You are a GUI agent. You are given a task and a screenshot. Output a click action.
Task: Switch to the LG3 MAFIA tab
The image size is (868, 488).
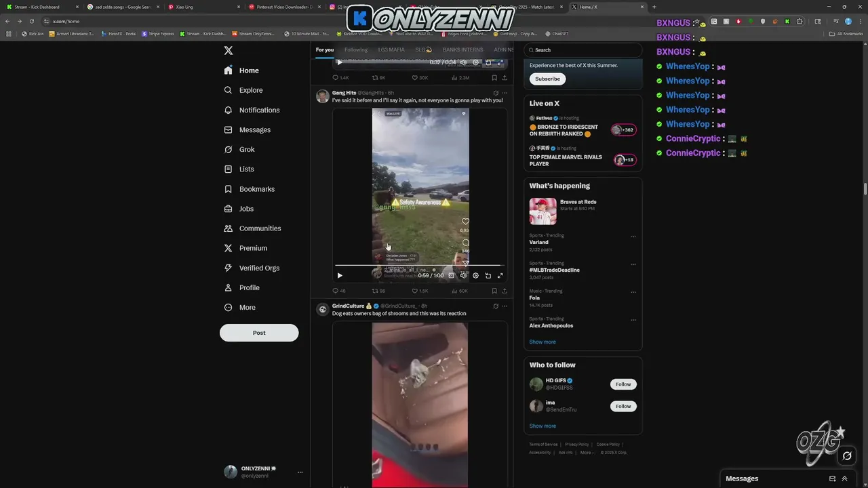coord(391,49)
